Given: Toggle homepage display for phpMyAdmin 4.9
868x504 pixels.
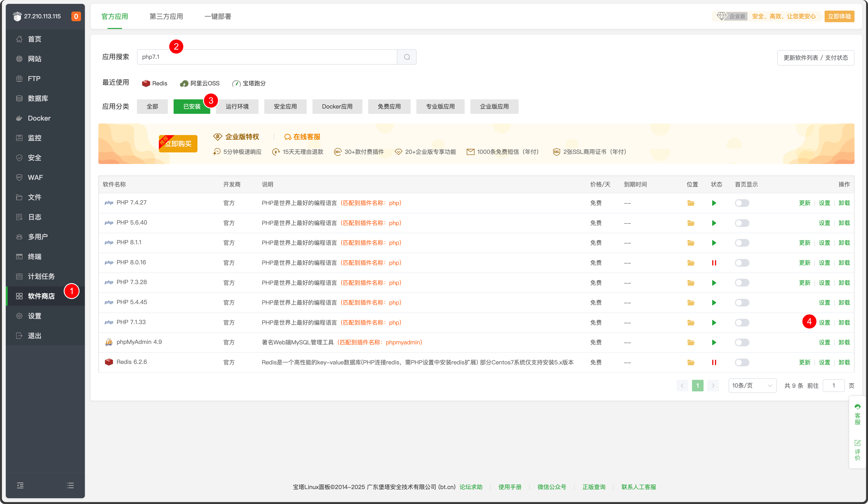Looking at the screenshot, I should 742,342.
